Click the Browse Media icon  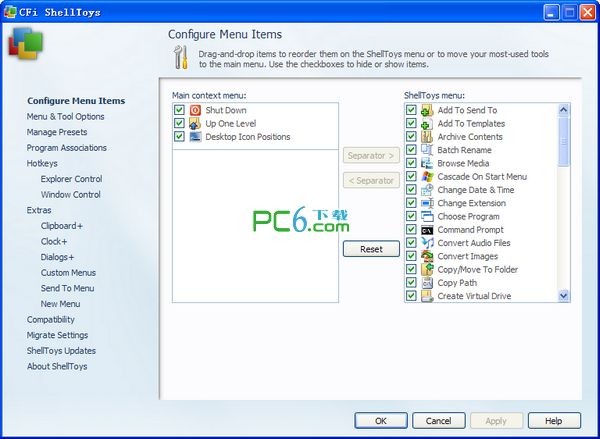(427, 163)
